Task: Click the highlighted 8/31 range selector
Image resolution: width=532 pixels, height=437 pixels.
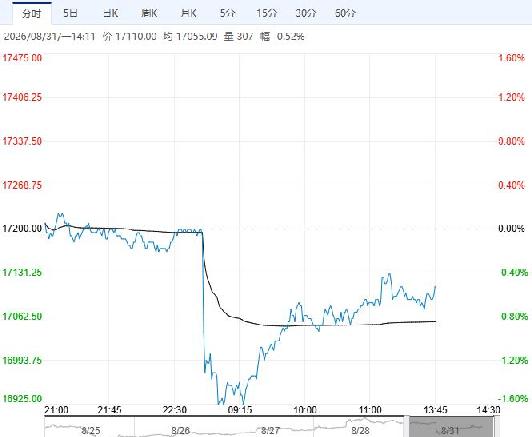Action: [x=451, y=427]
